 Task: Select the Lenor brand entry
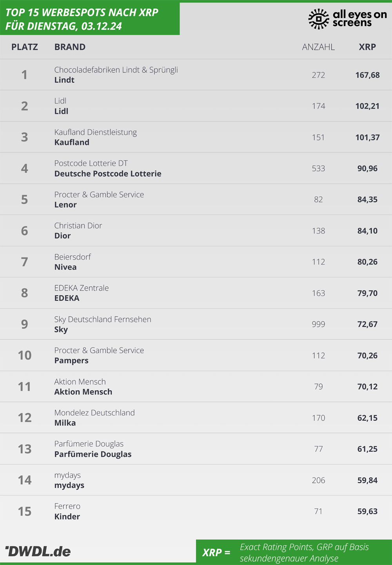pyautogui.click(x=65, y=205)
